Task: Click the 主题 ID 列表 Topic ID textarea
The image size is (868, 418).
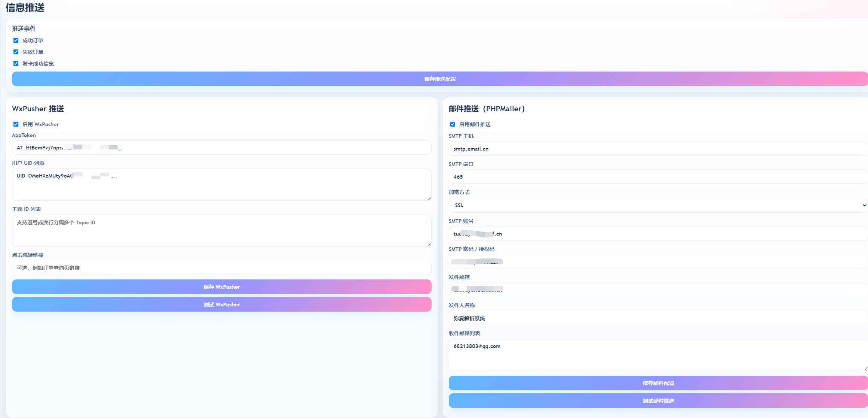Action: [222, 231]
